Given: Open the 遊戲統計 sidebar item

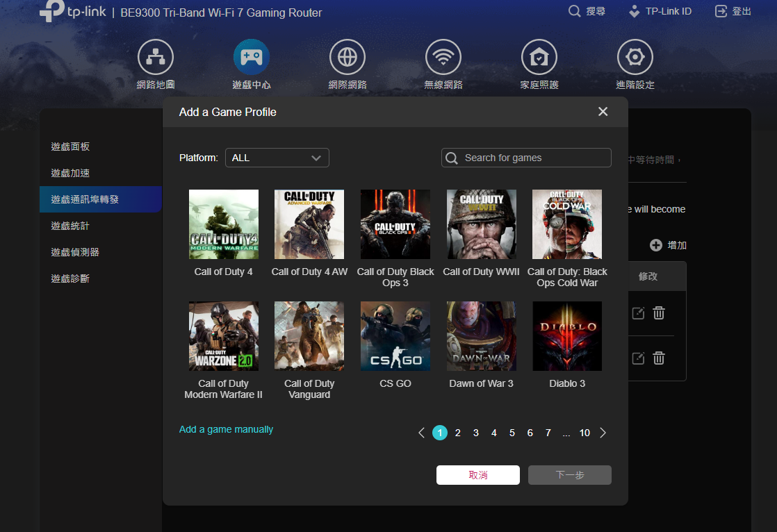Looking at the screenshot, I should [x=70, y=226].
